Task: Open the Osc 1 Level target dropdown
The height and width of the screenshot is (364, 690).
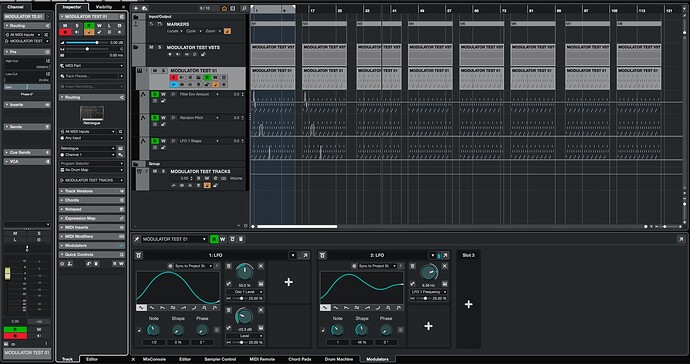Action: [x=245, y=292]
